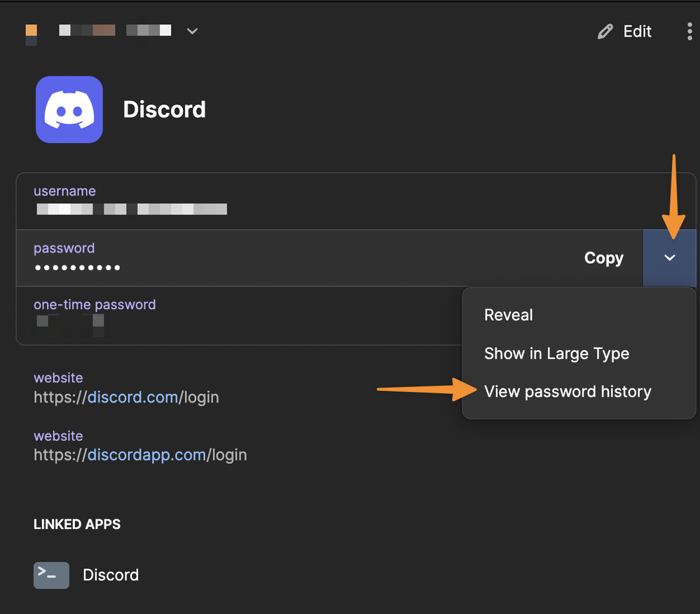Open the three-dot more options menu
Image resolution: width=700 pixels, height=614 pixels.
690,32
